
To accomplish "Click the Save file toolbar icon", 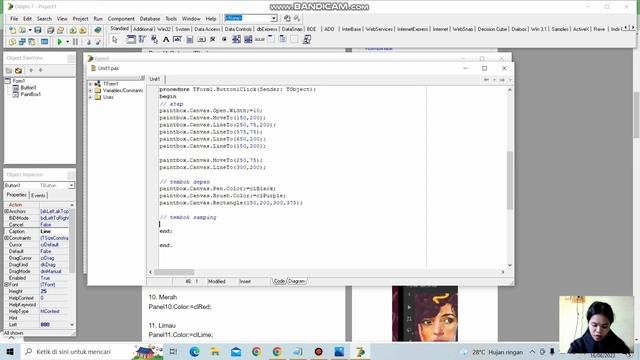I will 38,30.
